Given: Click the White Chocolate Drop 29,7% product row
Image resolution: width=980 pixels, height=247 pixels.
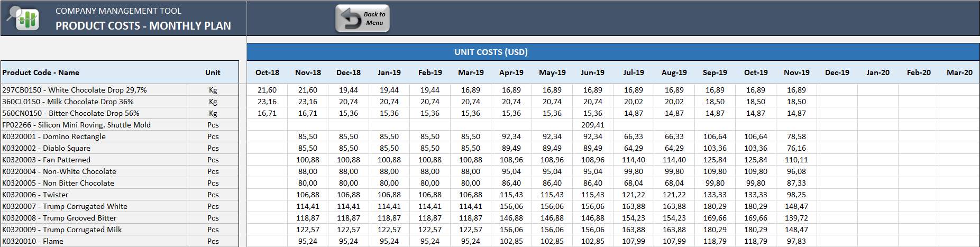Looking at the screenshot, I should 94,90.
